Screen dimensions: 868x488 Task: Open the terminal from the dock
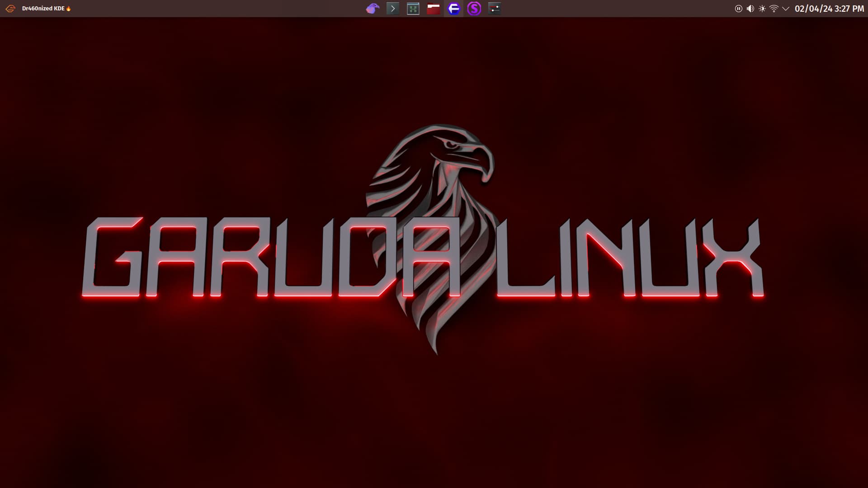click(x=393, y=9)
